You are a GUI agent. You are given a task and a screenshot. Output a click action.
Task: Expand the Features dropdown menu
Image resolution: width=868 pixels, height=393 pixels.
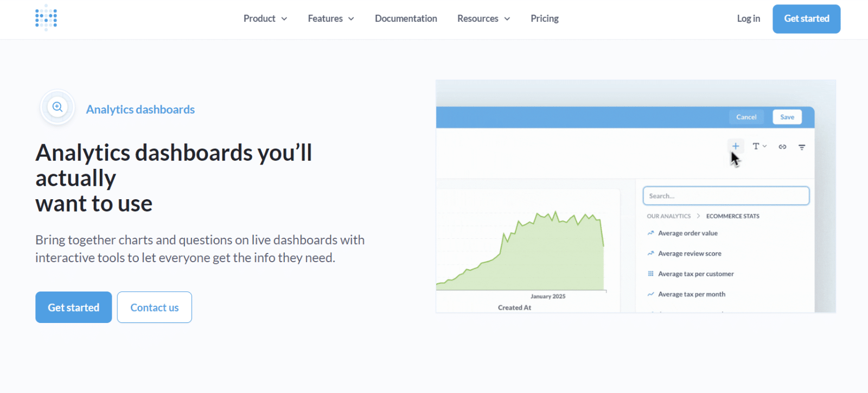[x=331, y=18]
